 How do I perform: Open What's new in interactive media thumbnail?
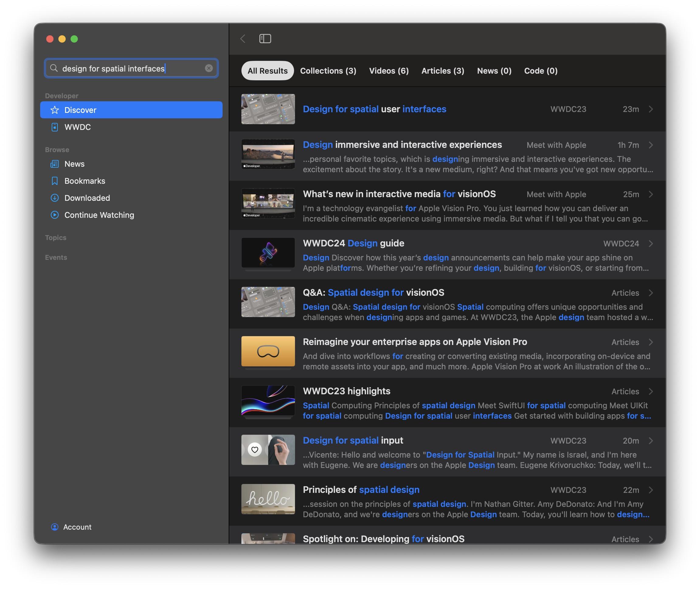click(x=268, y=203)
